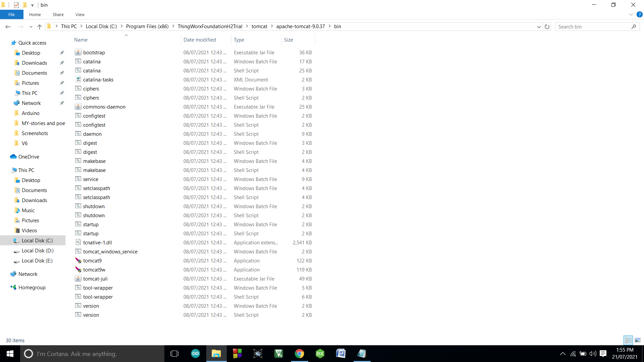
Task: Click the Help question mark icon
Action: tap(639, 14)
